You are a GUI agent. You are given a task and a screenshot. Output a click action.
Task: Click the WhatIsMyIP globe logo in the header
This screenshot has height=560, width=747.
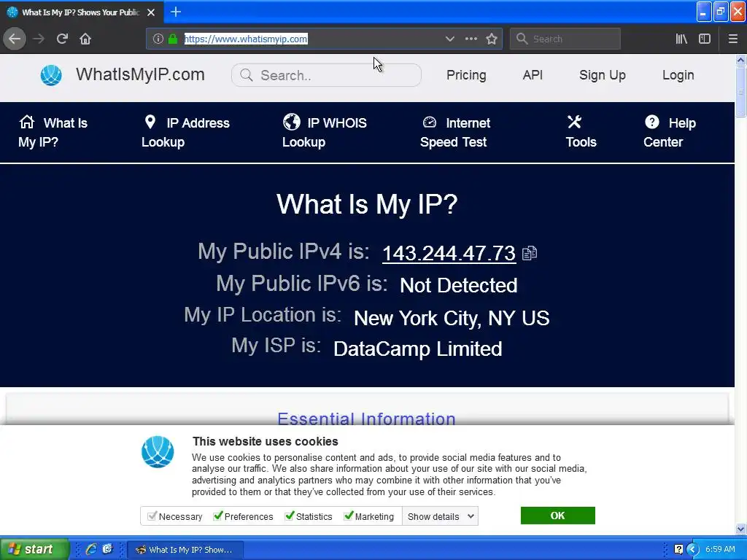click(x=51, y=75)
